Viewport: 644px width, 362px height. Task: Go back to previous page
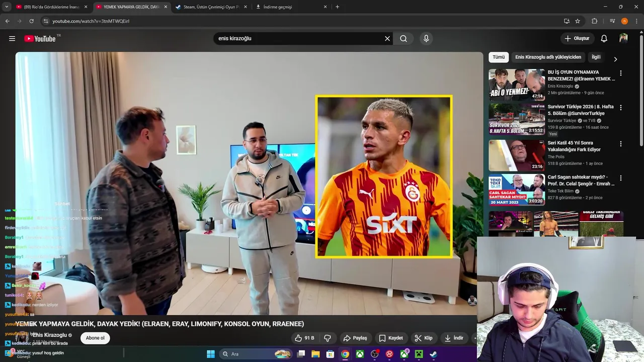tap(7, 21)
